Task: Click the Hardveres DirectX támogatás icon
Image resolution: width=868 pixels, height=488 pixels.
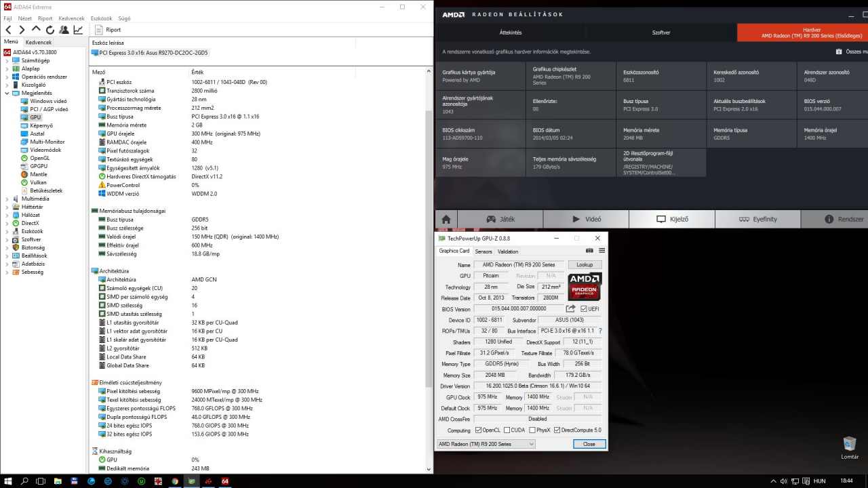Action: 102,176
